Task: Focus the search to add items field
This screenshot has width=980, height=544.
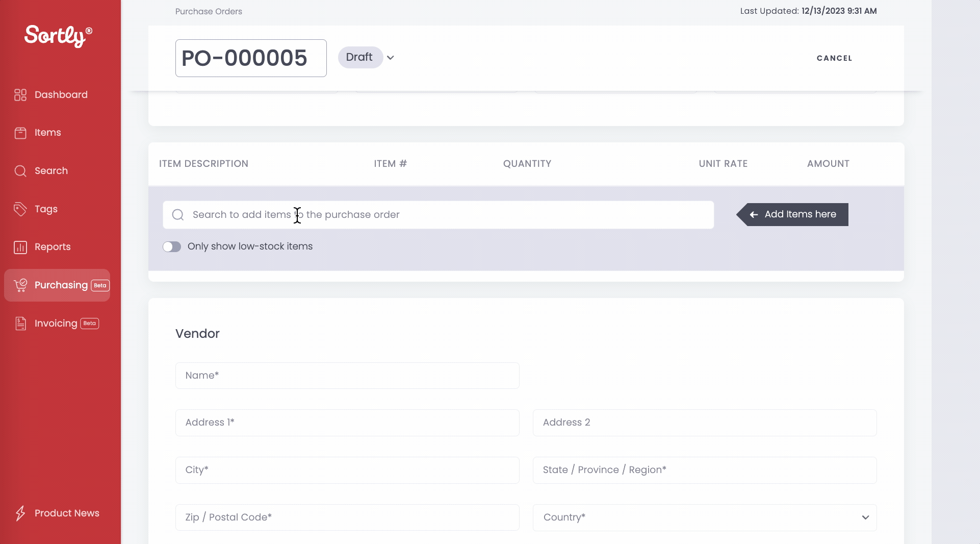Action: (439, 215)
